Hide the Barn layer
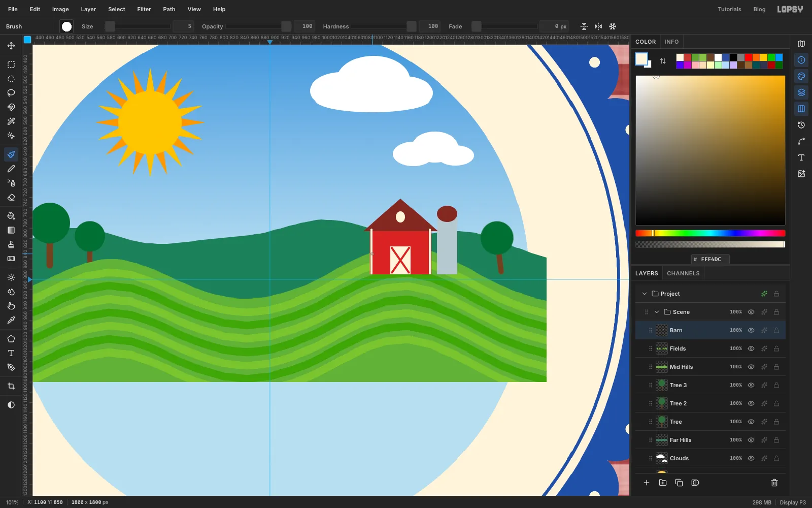 [x=751, y=330]
